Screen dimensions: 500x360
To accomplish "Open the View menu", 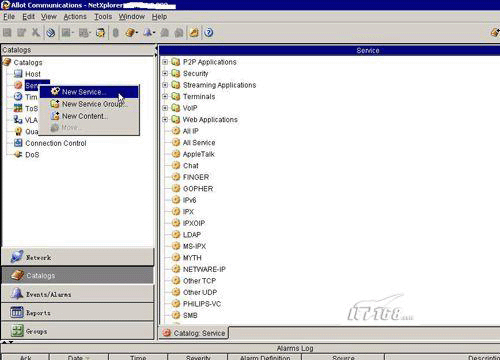I will pyautogui.click(x=49, y=17).
